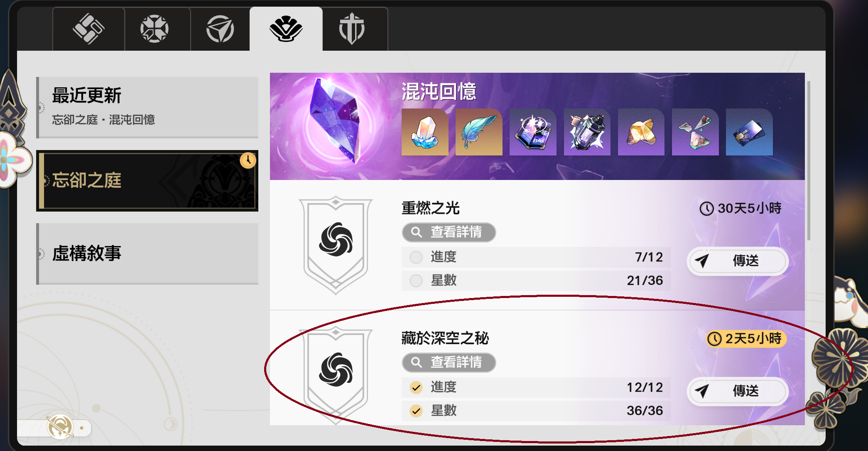Click the lantern canister reward icon
The height and width of the screenshot is (451, 868).
[x=587, y=132]
